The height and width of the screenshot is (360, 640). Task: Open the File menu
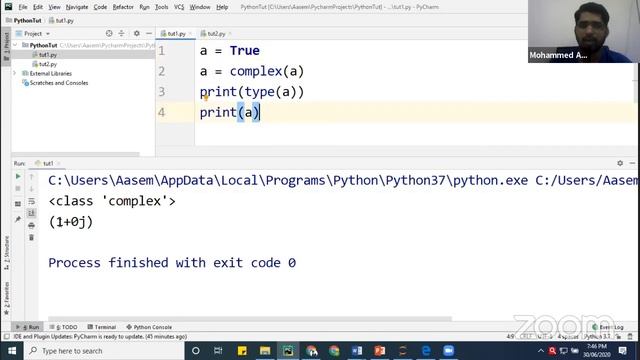pos(23,7)
